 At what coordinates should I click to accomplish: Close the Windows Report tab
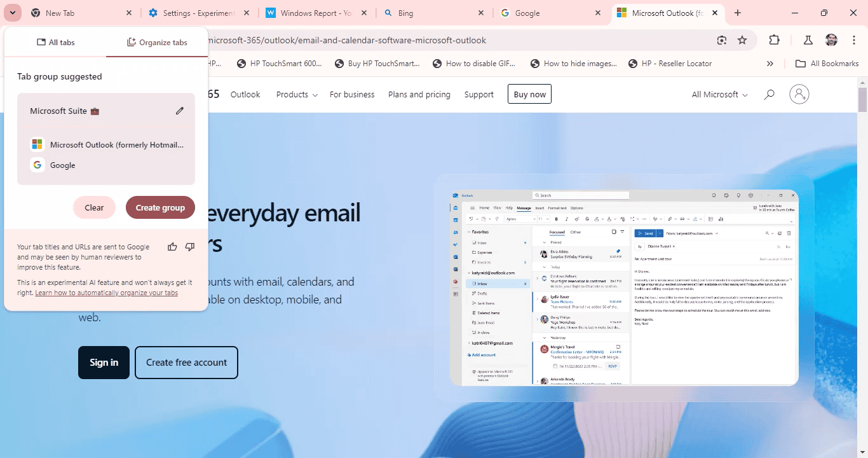(363, 13)
